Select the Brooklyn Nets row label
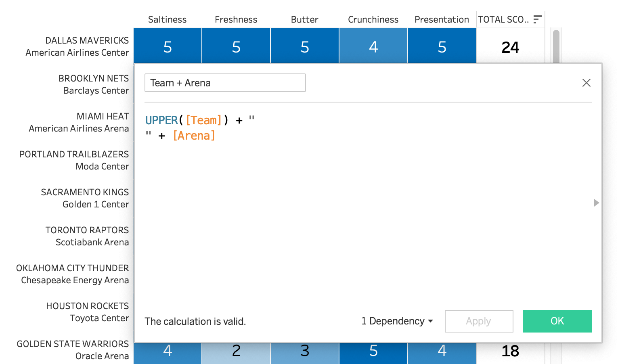Viewport: 620px width, 364px height. point(94,84)
